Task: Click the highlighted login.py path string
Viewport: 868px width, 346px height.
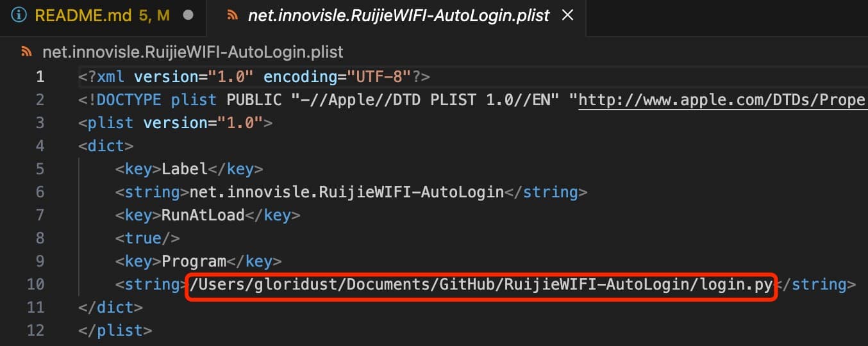Action: pos(481,284)
